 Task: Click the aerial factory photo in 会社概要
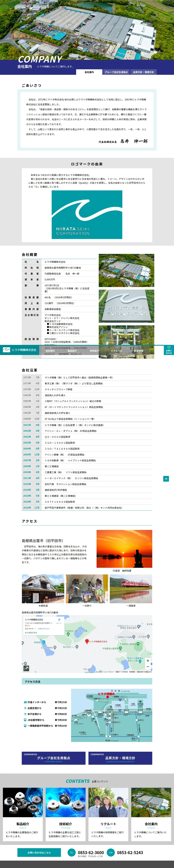pyautogui.click(x=126, y=270)
